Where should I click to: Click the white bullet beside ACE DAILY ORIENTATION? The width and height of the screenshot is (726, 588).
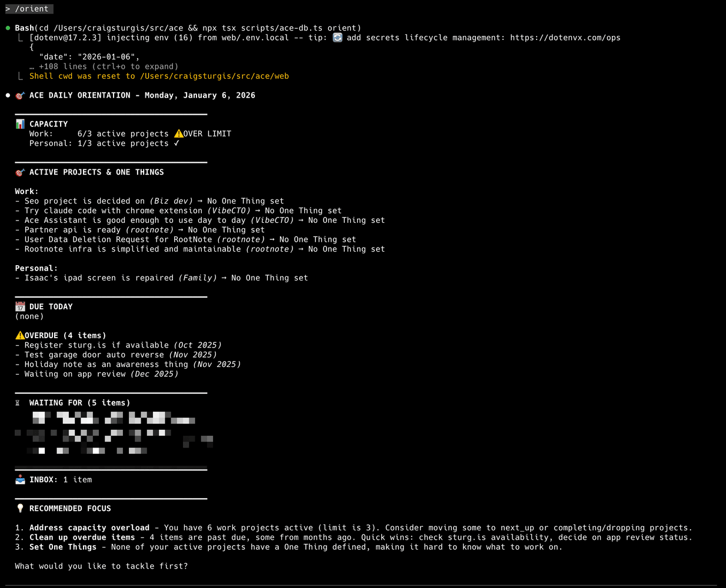8,95
